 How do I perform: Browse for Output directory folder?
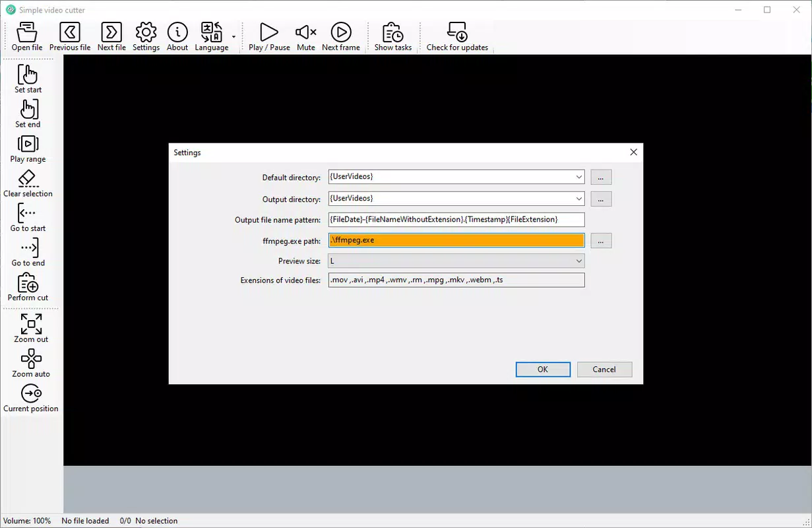point(601,199)
